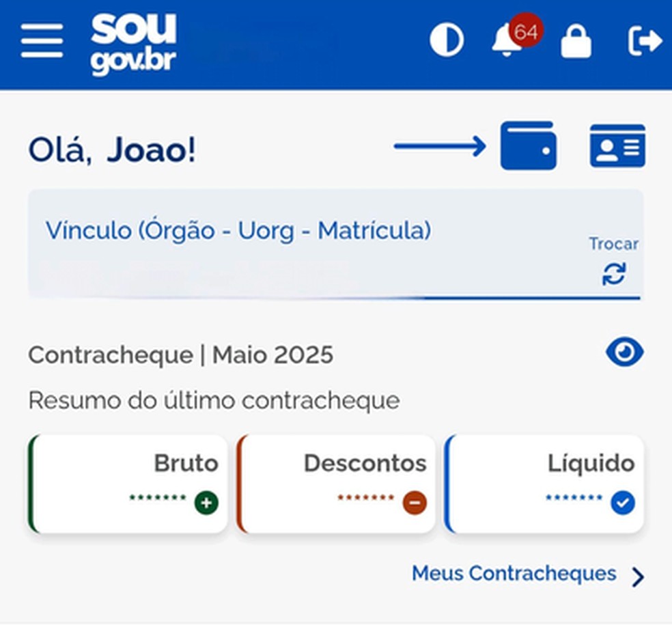Open the hamburger navigation menu
This screenshot has width=672, height=627.
[42, 40]
